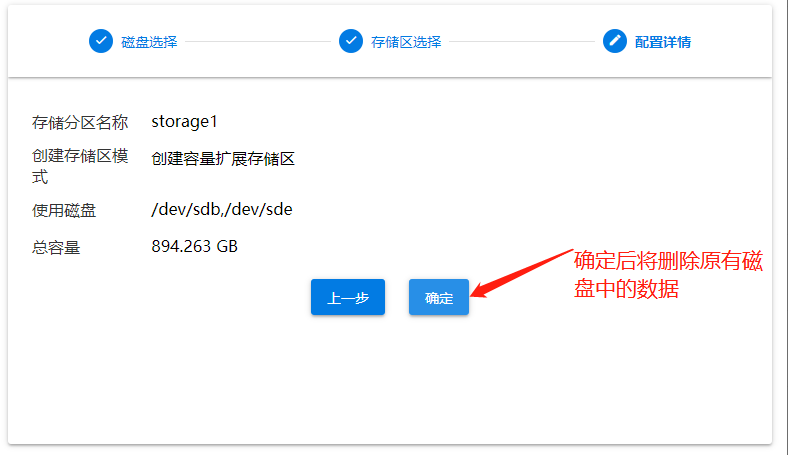Go to the 磁盘选择 step label
Image resolution: width=788 pixels, height=455 pixels.
(x=149, y=42)
